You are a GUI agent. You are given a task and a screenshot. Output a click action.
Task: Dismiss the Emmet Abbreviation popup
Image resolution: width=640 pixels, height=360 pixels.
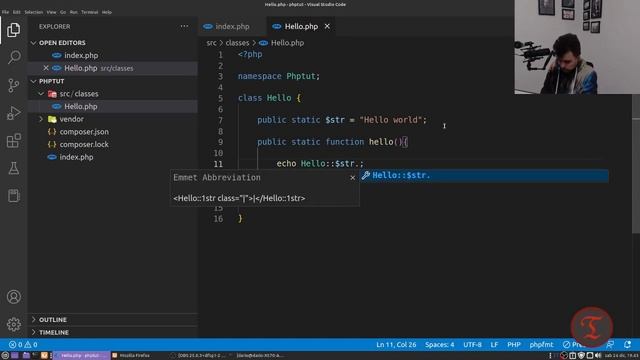pyautogui.click(x=353, y=178)
